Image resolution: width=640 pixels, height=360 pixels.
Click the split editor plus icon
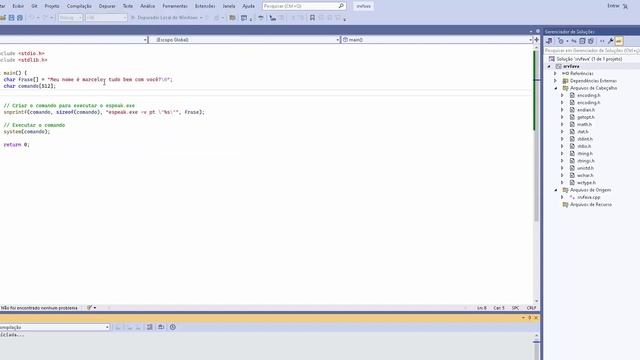click(x=537, y=40)
